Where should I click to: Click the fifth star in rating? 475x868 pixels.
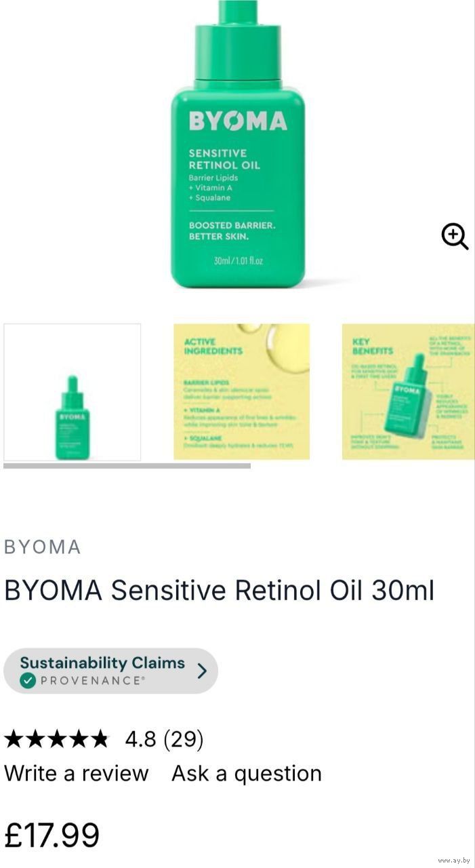click(x=99, y=739)
